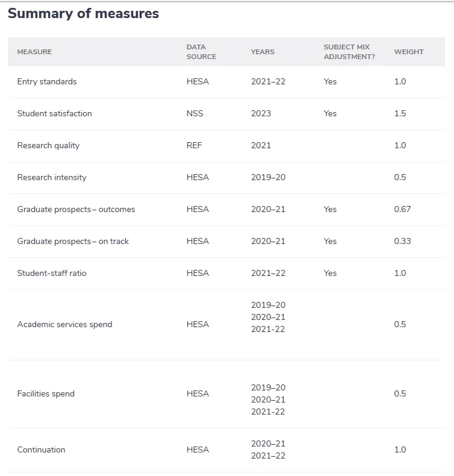The image size is (454, 476).
Task: Click the Research quality measure label
Action: point(48,145)
